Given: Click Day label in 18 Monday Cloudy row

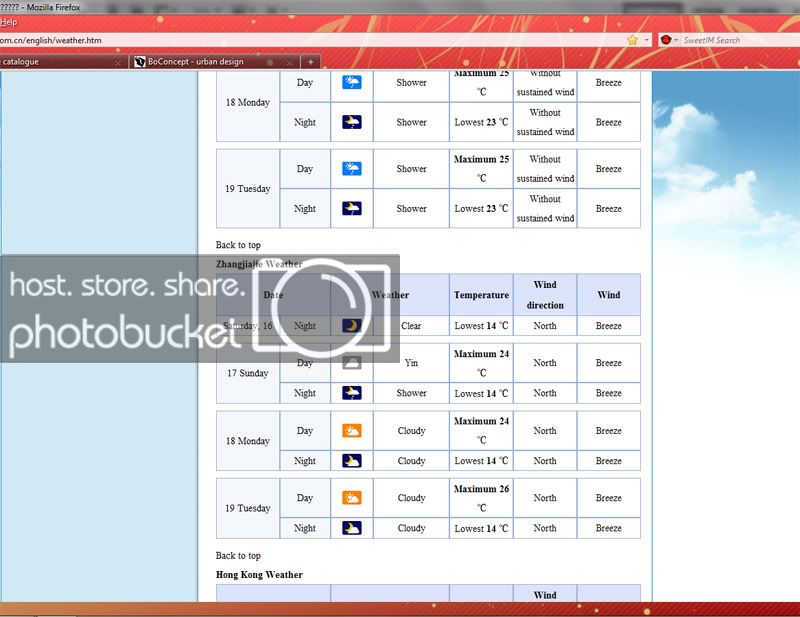Looking at the screenshot, I should click(305, 431).
